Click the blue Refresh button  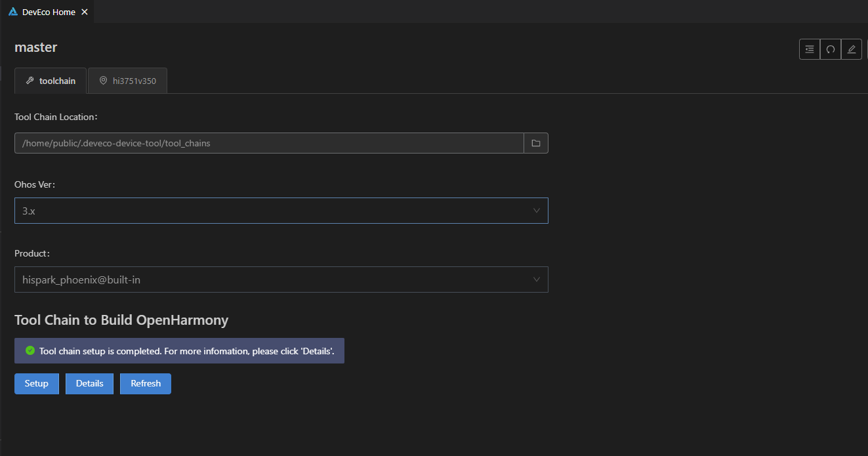tap(146, 384)
